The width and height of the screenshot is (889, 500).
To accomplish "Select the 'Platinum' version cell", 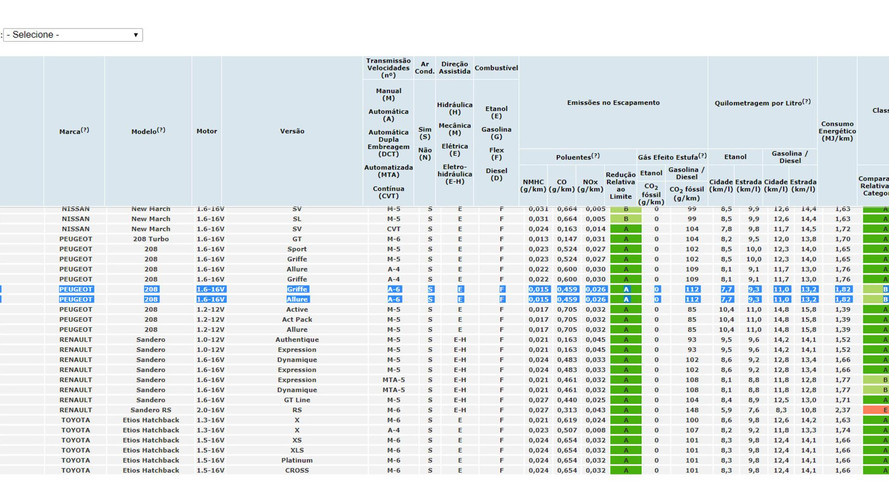I will point(297,460).
